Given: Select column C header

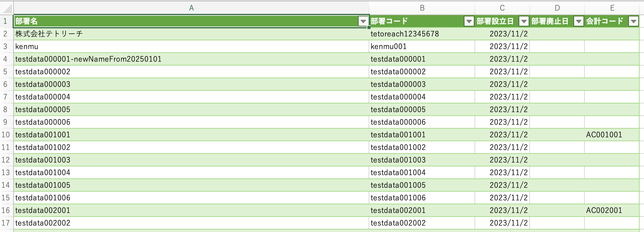Looking at the screenshot, I should [502, 8].
